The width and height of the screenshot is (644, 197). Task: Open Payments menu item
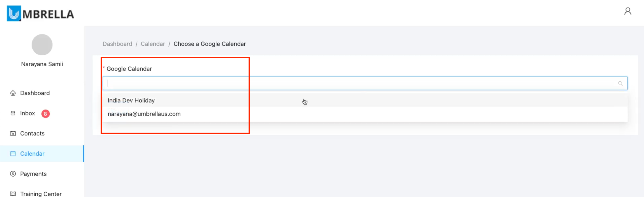click(33, 174)
